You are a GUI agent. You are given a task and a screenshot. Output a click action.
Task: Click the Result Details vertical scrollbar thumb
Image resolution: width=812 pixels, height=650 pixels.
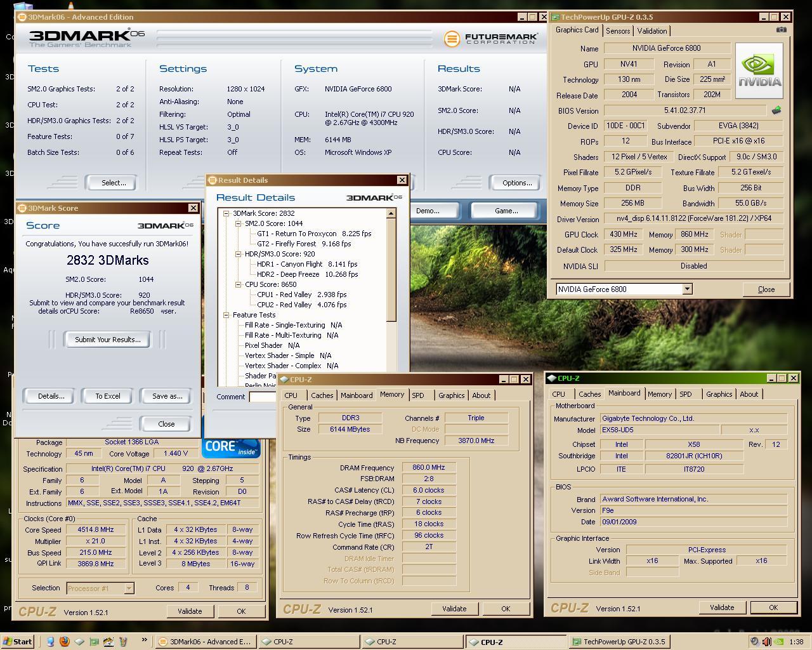[x=391, y=270]
